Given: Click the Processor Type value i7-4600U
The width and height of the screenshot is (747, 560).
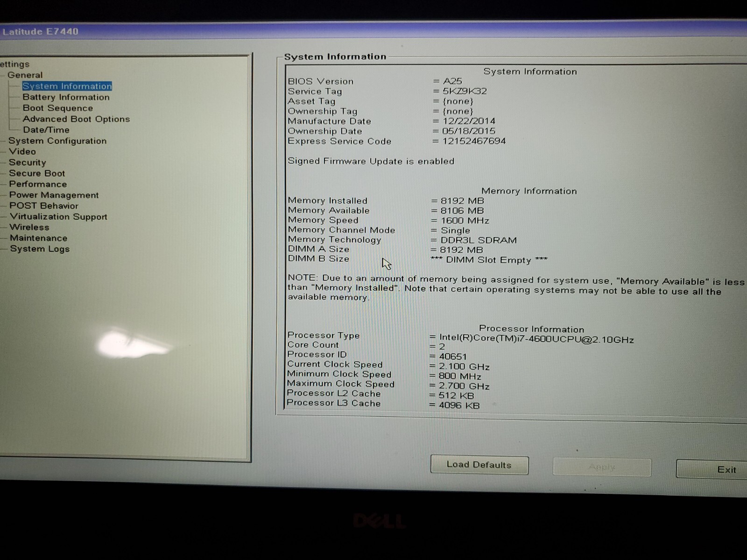Looking at the screenshot, I should 536,339.
